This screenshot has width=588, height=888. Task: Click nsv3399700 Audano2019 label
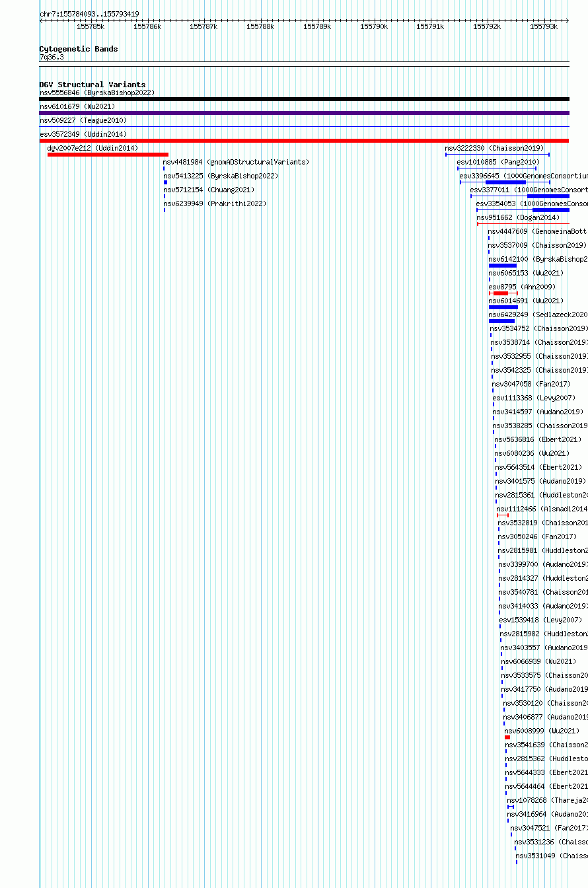543,564
